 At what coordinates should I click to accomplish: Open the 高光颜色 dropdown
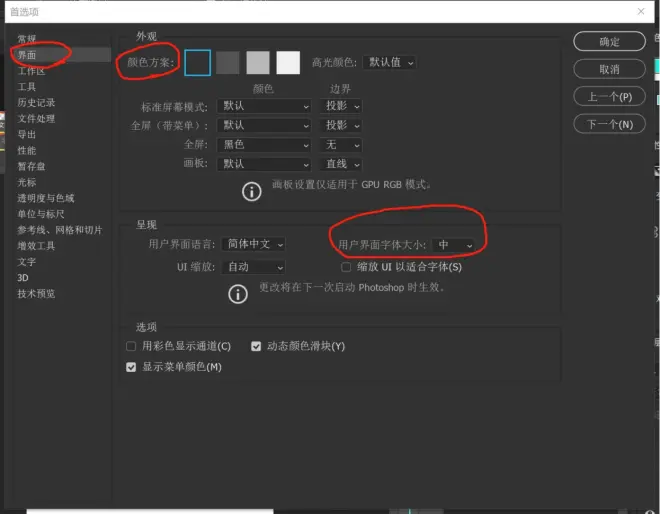tap(390, 63)
